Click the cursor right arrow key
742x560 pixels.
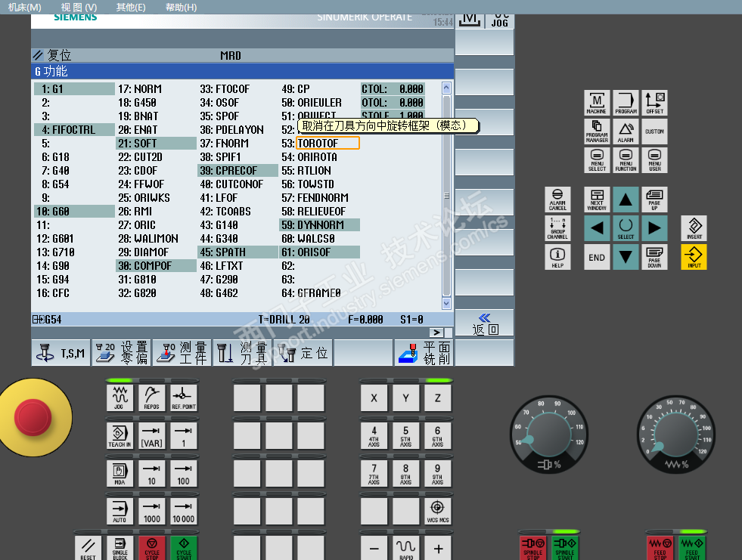[654, 228]
